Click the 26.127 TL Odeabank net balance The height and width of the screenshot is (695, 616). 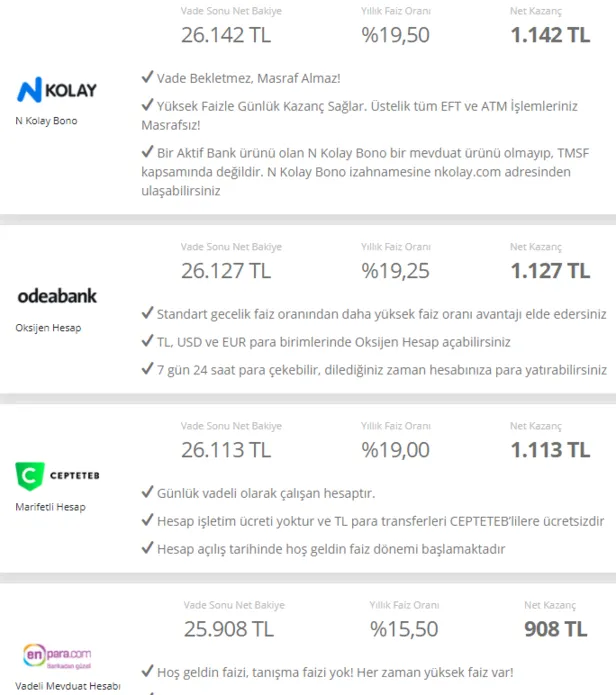pos(225,270)
